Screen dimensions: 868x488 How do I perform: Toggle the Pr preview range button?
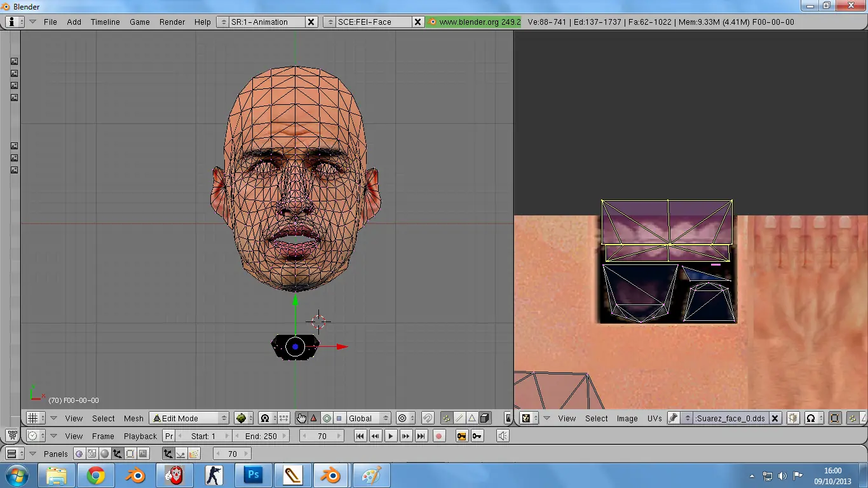click(x=169, y=436)
